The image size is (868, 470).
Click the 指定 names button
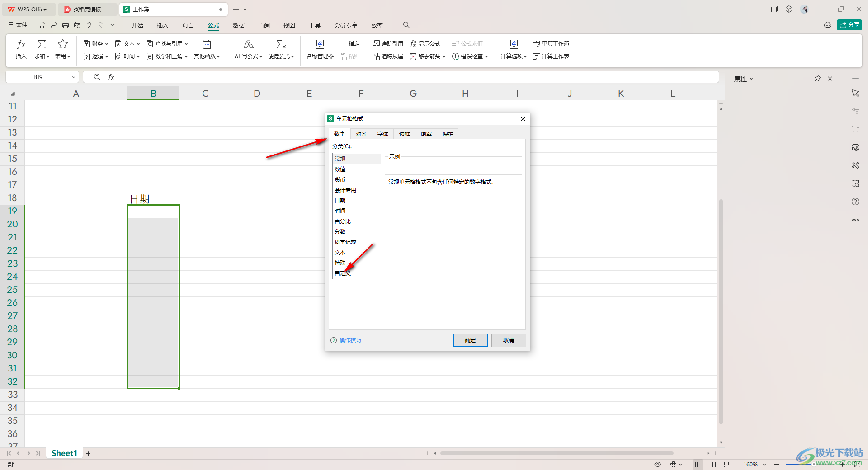point(349,44)
